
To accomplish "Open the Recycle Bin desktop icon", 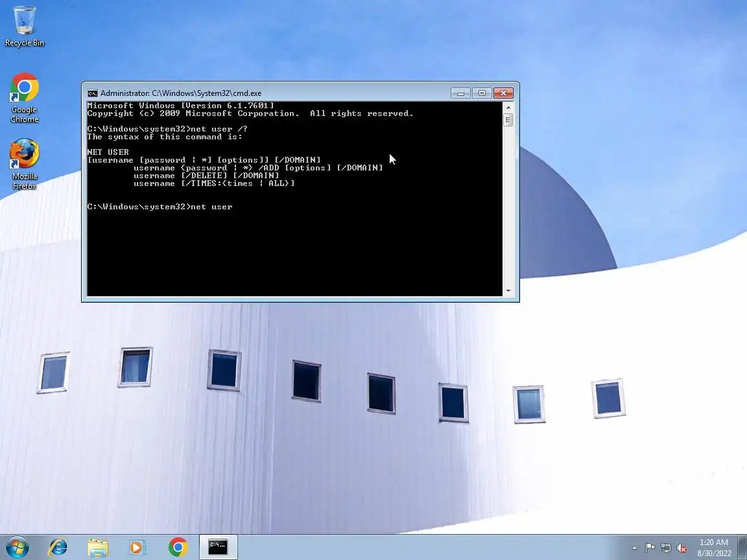I will pos(24,26).
